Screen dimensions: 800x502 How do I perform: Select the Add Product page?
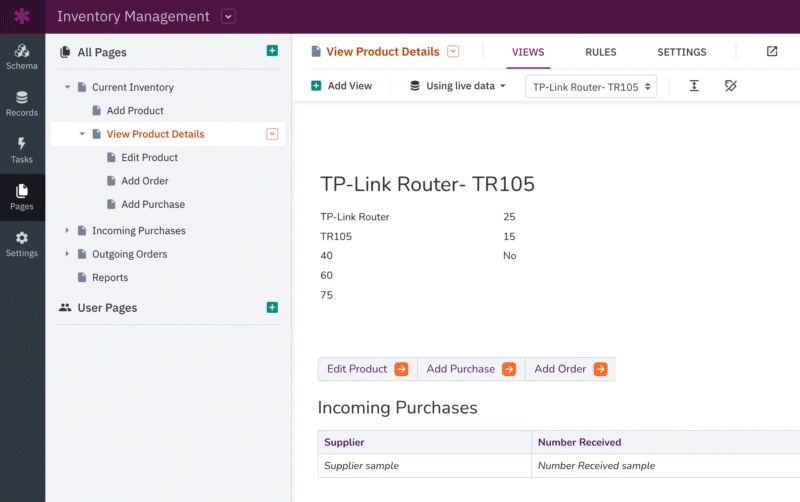coord(135,111)
